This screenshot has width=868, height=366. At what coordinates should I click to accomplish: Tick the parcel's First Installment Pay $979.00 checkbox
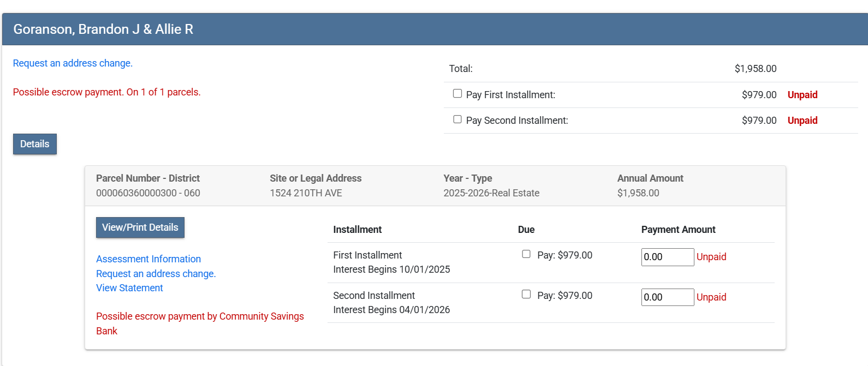click(526, 254)
